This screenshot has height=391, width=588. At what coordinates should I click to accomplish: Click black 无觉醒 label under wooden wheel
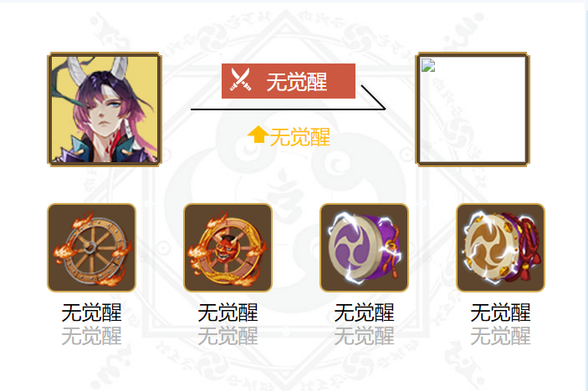click(x=91, y=312)
